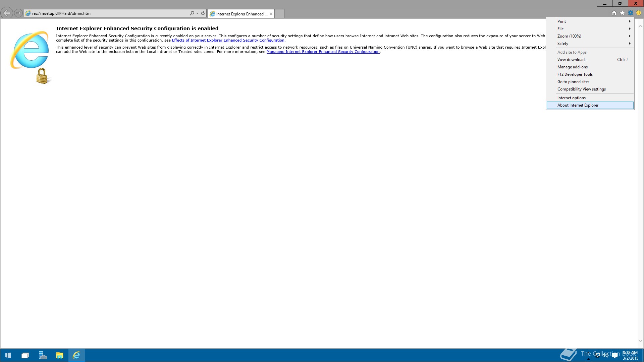This screenshot has width=644, height=362.
Task: Close the Internet Explorer Enhanced tab
Action: click(271, 14)
